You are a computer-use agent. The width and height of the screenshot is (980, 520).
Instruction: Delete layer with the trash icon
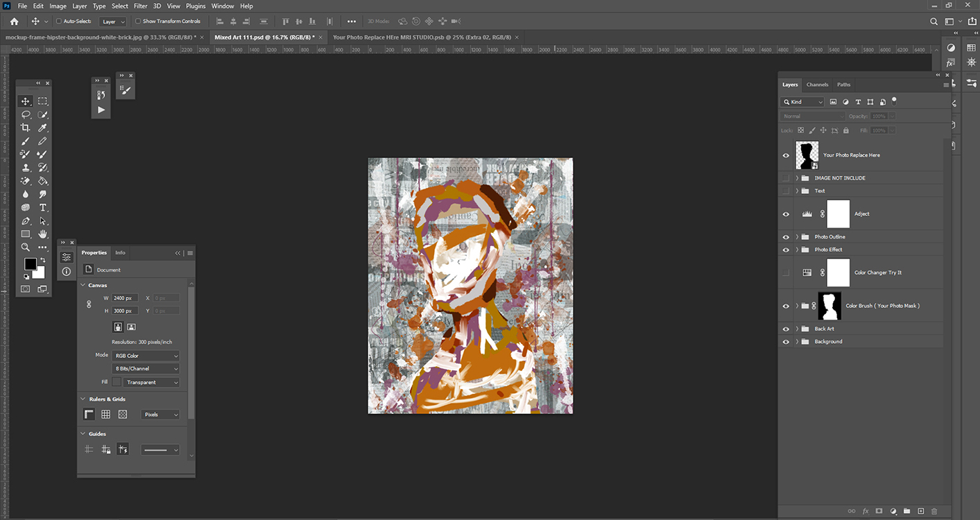pyautogui.click(x=934, y=511)
